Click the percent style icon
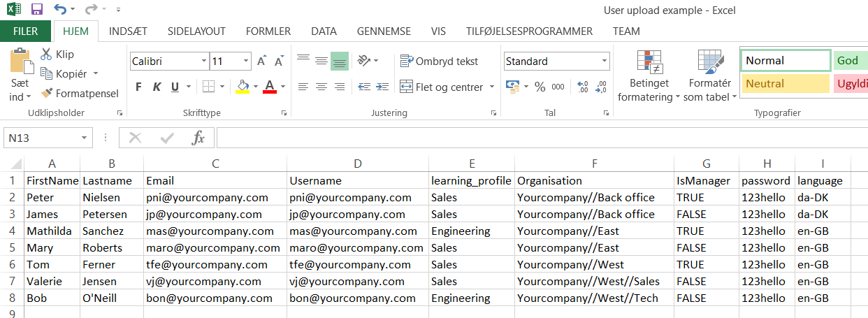The height and width of the screenshot is (318, 868). pos(540,87)
